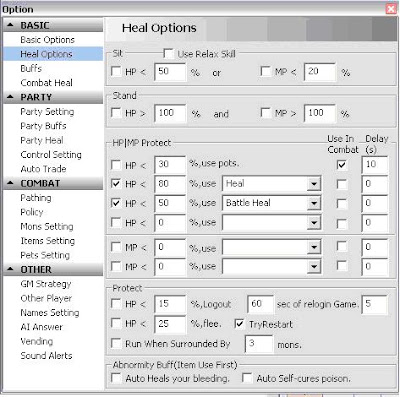The width and height of the screenshot is (400, 397).
Task: Open Other Player settings
Action: coord(46,298)
